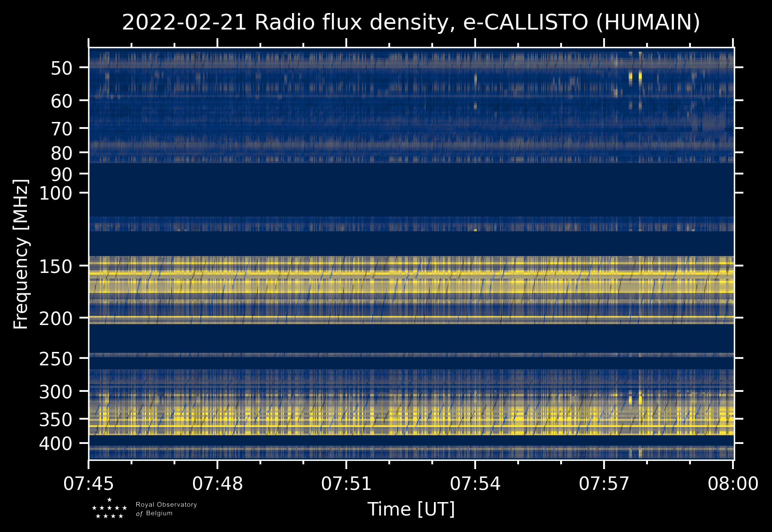Screen dimensions: 772x532
Task: Click the 07:54 time axis label
Action: pos(475,483)
